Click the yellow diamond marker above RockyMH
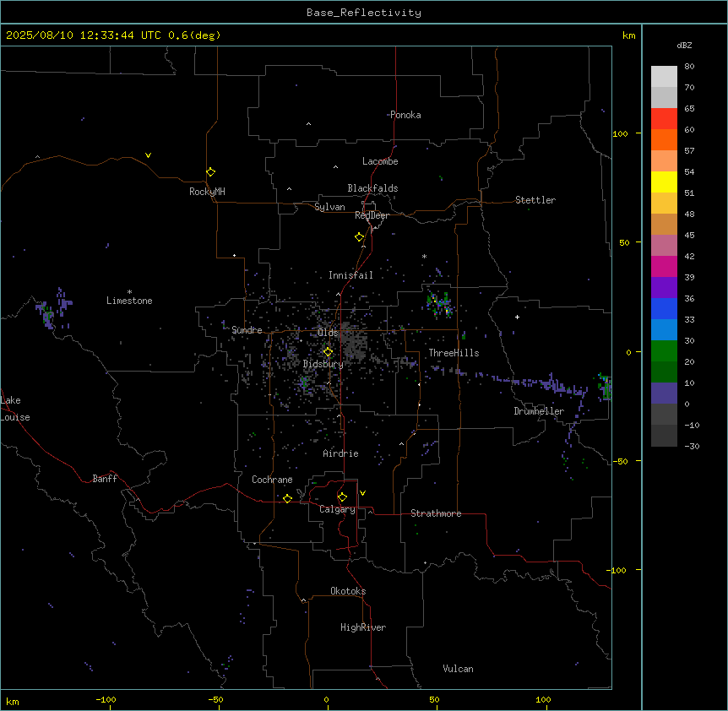Image resolution: width=728 pixels, height=711 pixels. 210,172
